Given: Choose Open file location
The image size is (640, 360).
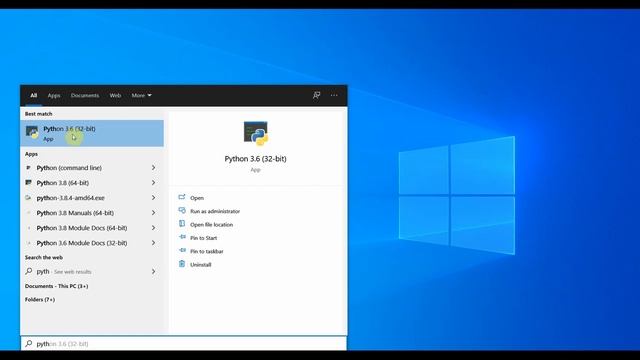Looking at the screenshot, I should click(x=211, y=225).
